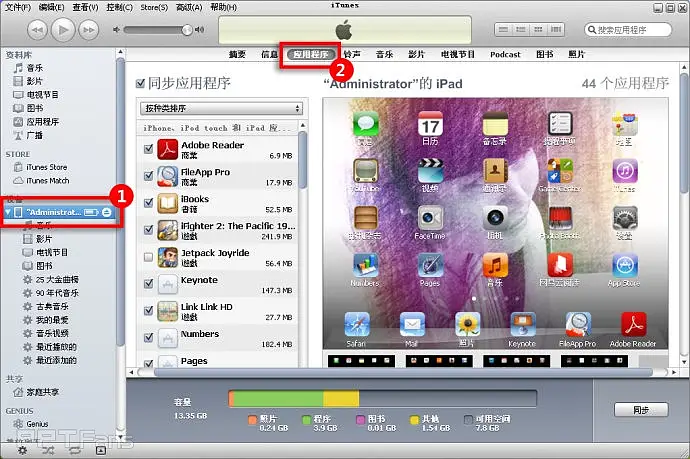Image resolution: width=690 pixels, height=459 pixels.
Task: Click the 同步 sync button
Action: (x=641, y=410)
